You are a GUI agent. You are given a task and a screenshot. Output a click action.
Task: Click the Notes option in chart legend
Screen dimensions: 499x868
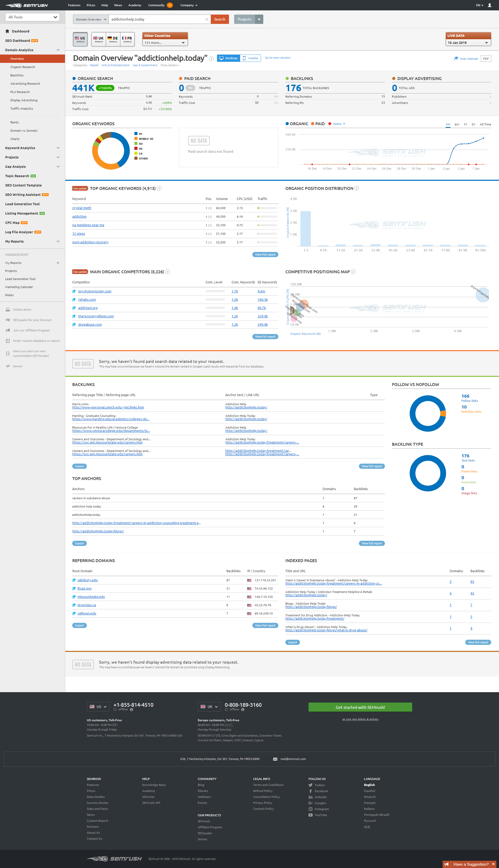click(x=337, y=124)
